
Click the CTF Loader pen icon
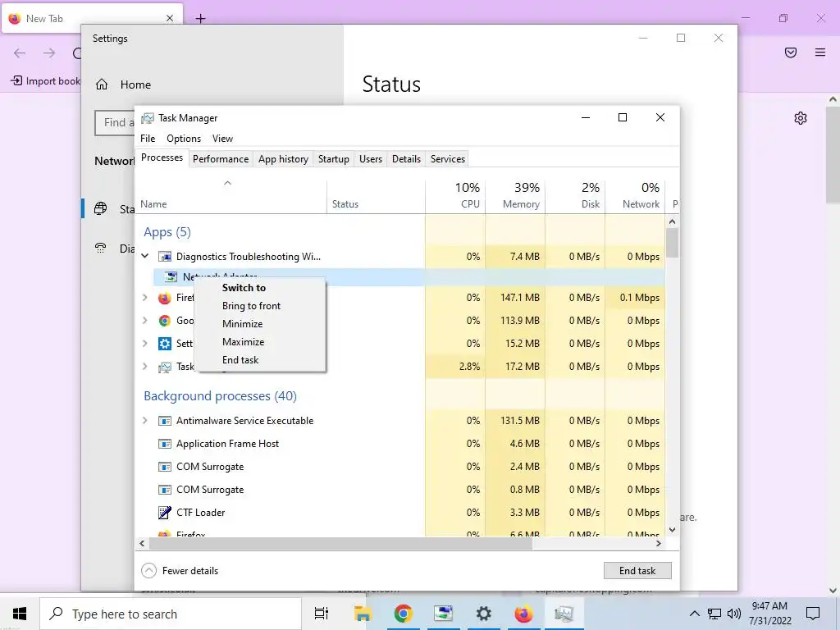(x=165, y=513)
